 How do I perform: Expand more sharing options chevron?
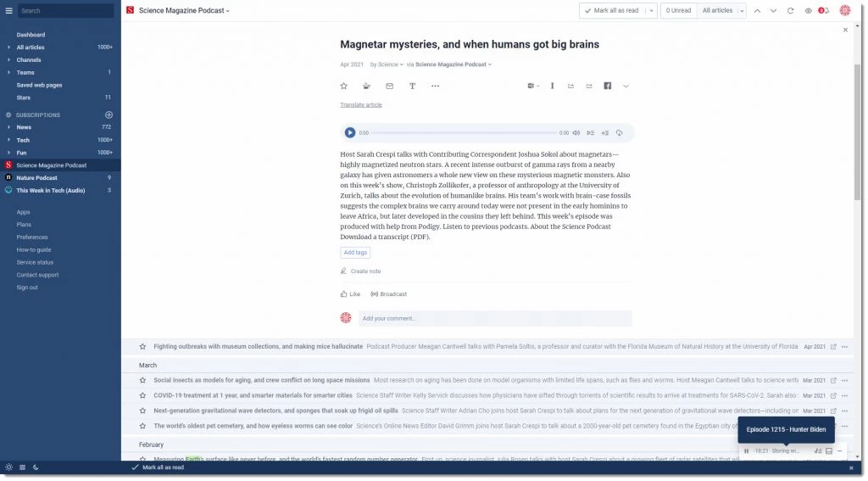pos(626,86)
